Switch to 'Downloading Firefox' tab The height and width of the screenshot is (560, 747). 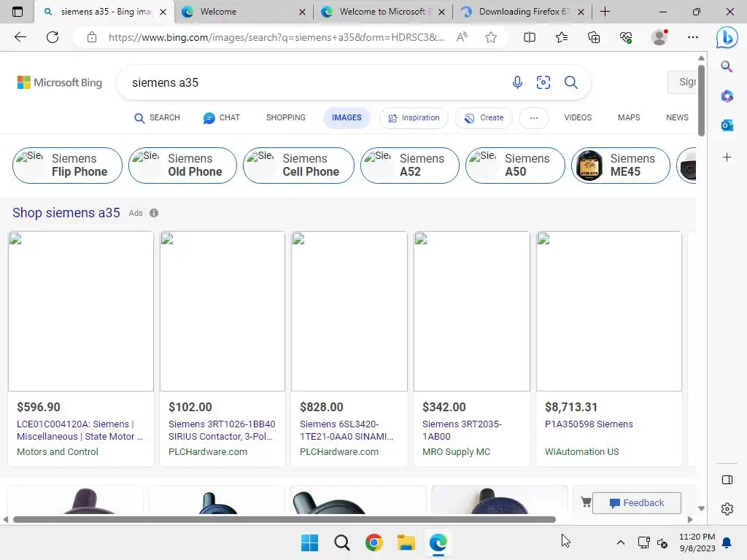523,12
